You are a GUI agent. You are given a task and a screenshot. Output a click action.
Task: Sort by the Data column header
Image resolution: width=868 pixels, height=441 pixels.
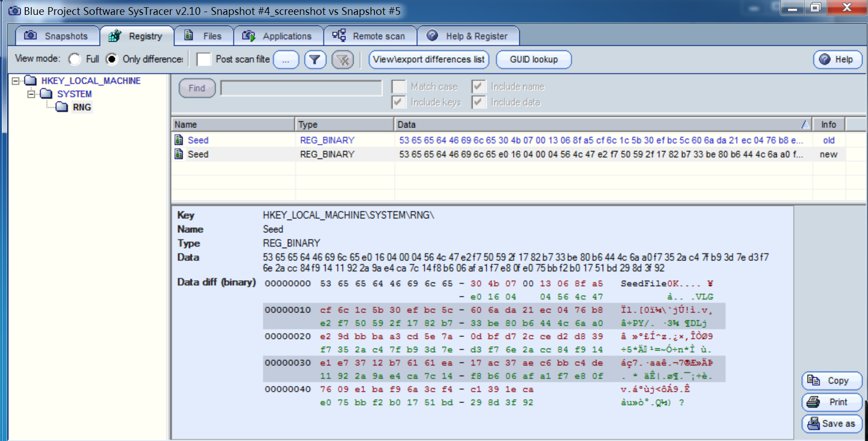603,124
